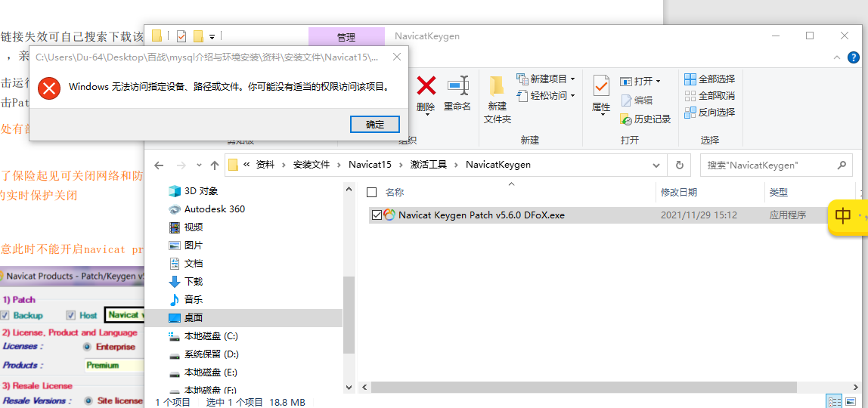Screen dimensions: 868x408
Task: Click navigation pane vertical scrollbar
Action: (349, 314)
